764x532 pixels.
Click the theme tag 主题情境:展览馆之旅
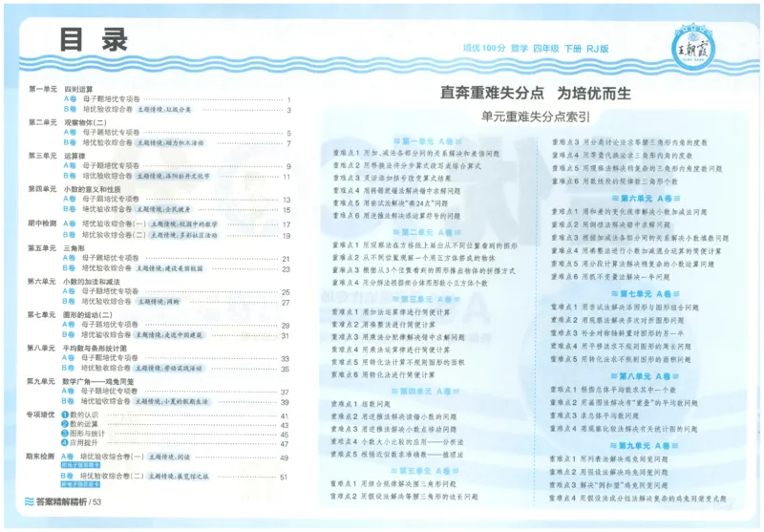click(179, 476)
